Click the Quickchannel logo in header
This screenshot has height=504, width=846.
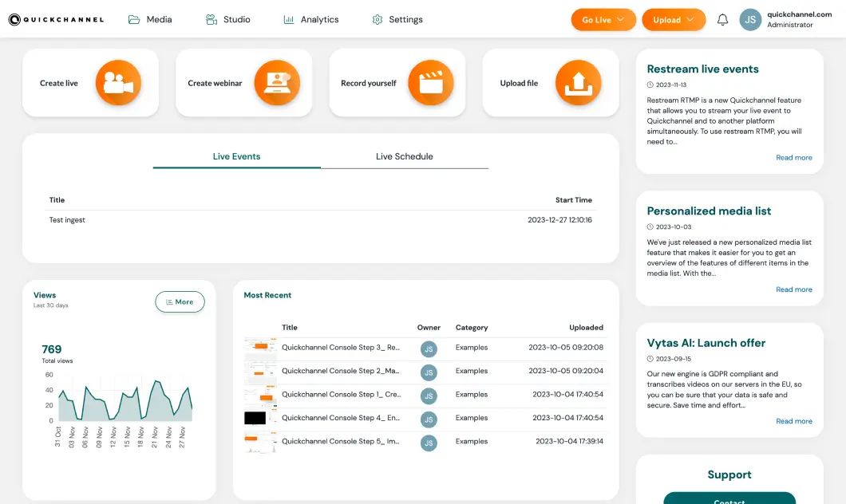[56, 20]
